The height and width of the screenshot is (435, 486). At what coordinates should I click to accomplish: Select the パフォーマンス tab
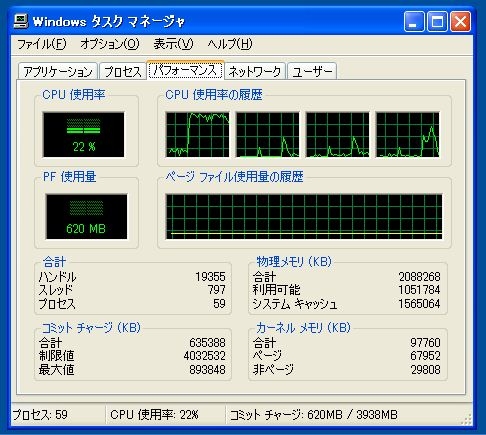[x=185, y=70]
